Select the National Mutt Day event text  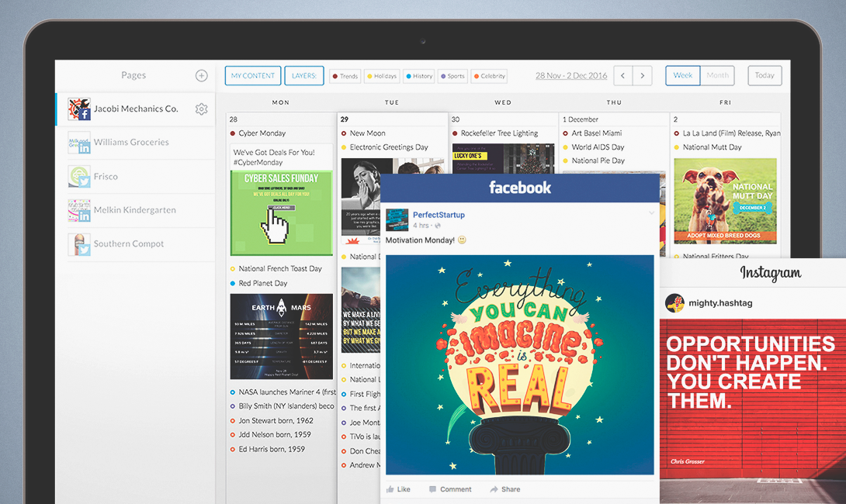[713, 147]
